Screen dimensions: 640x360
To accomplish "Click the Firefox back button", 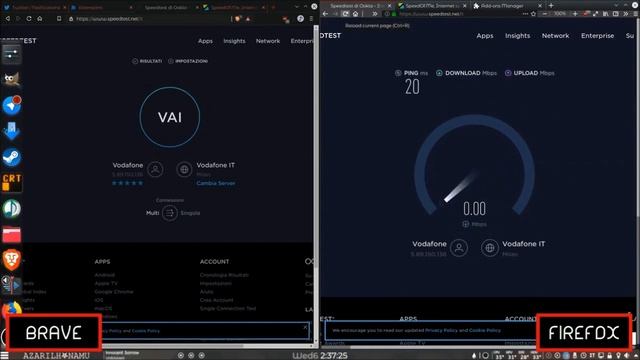I will 325,13.
